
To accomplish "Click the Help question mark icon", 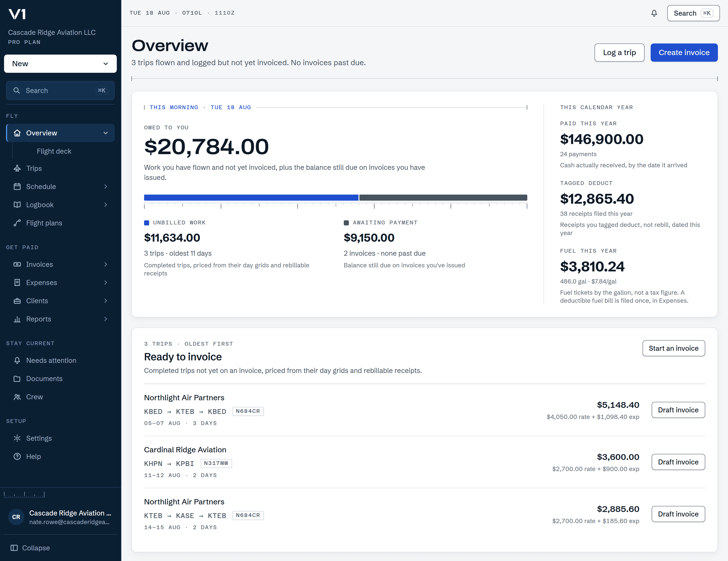I will pyautogui.click(x=17, y=456).
